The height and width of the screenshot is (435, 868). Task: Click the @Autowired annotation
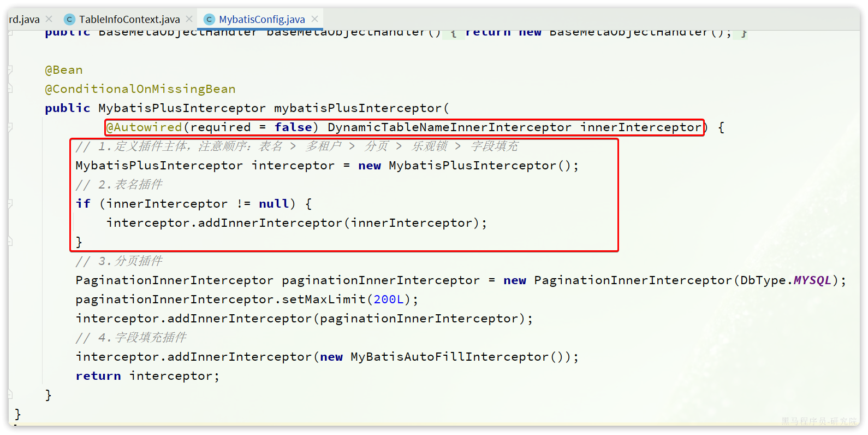pos(144,127)
